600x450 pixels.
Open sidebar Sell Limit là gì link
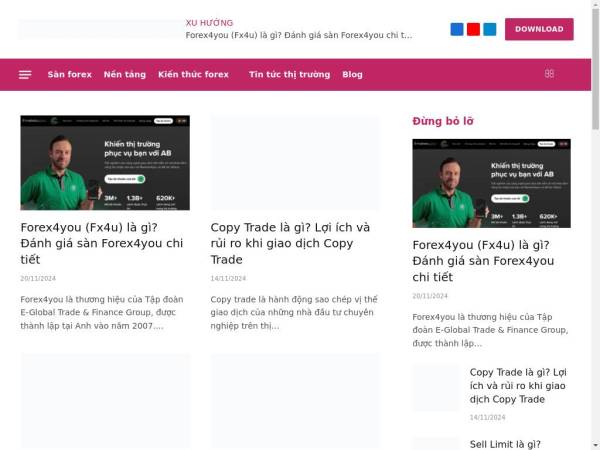[x=505, y=444]
